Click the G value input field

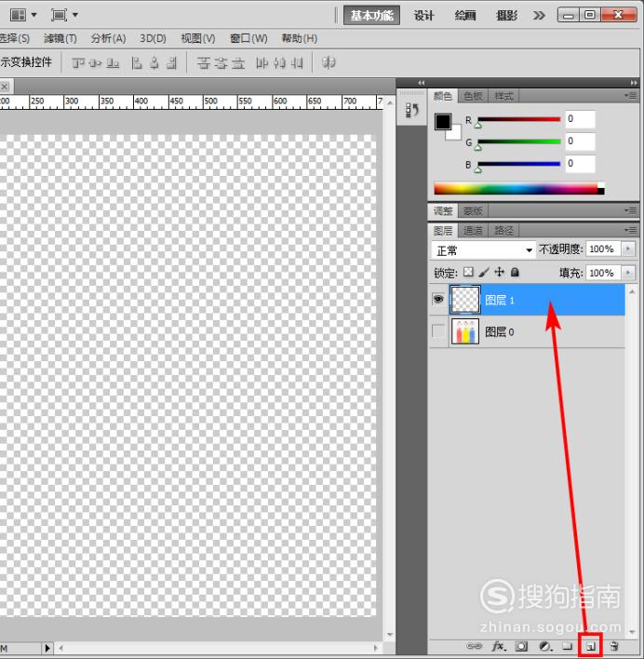tap(580, 141)
